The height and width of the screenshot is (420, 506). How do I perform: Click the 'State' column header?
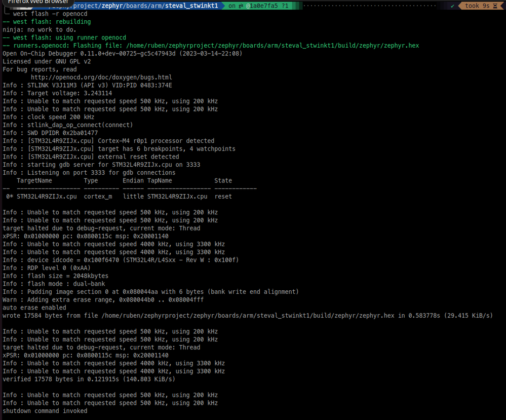223,180
